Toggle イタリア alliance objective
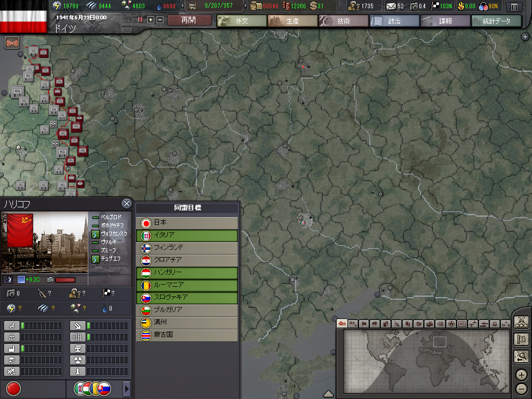This screenshot has width=532, height=399. [187, 235]
